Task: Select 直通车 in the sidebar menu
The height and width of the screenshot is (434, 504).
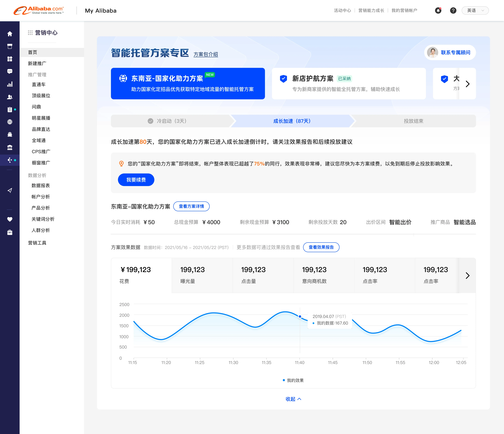Action: point(39,84)
